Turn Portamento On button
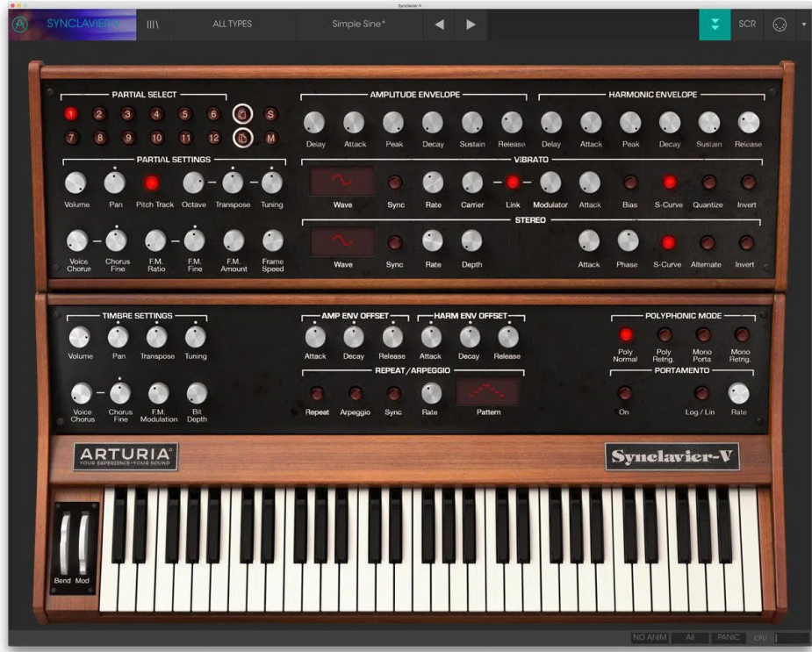This screenshot has width=812, height=652. [x=625, y=393]
